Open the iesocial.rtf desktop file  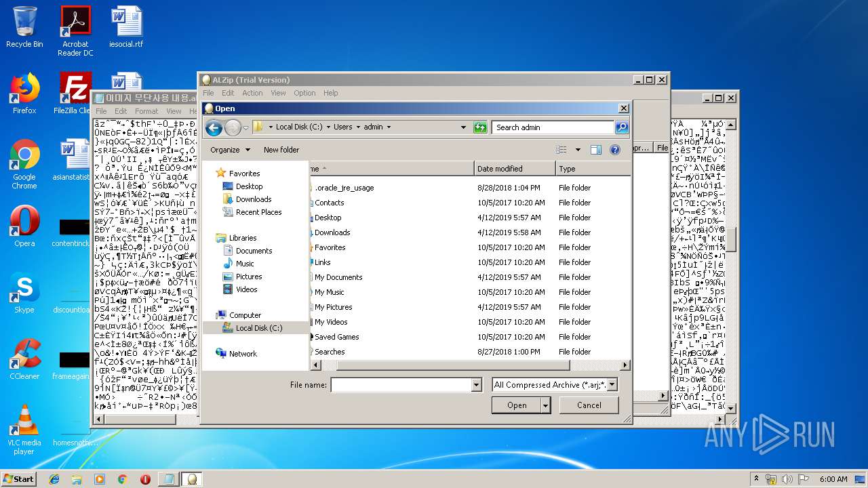click(x=126, y=27)
